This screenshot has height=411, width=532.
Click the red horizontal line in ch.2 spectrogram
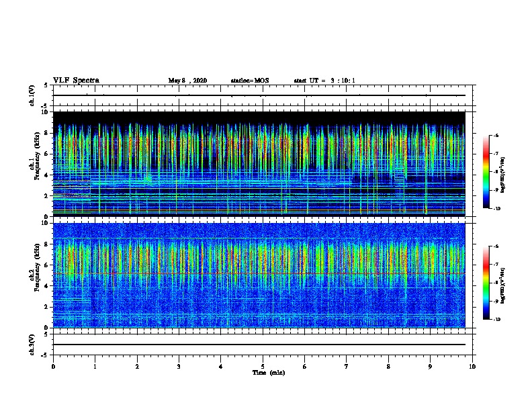tap(259, 273)
